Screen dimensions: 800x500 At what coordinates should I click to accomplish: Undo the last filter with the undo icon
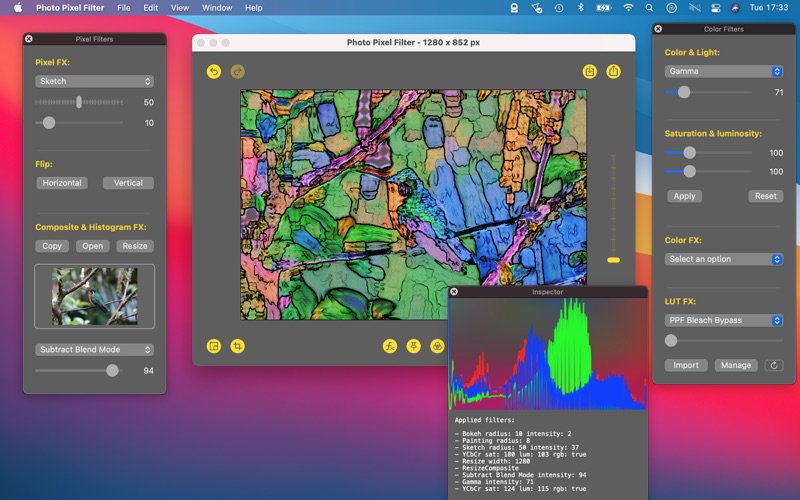214,71
